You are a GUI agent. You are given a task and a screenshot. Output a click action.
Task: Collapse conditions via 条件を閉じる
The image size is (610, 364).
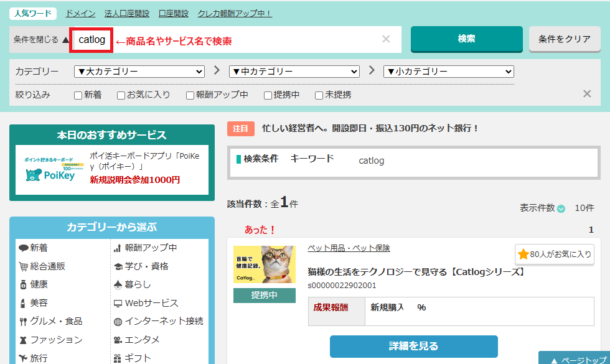pyautogui.click(x=41, y=39)
